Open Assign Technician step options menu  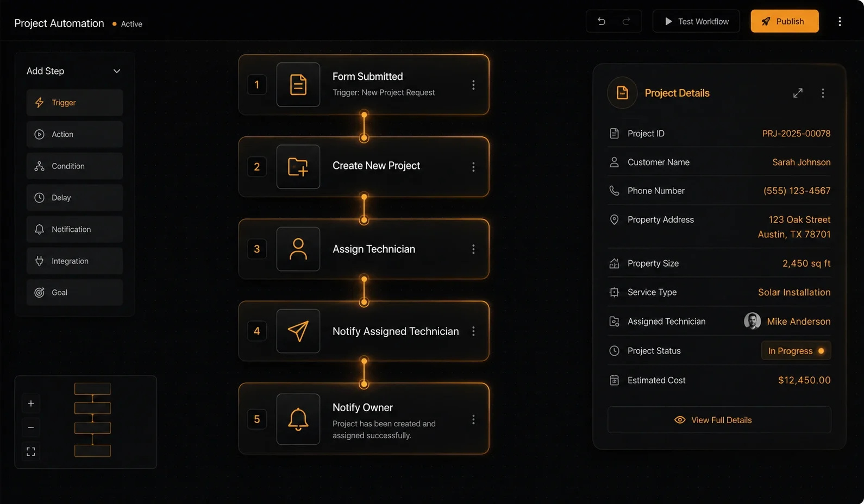click(x=473, y=249)
